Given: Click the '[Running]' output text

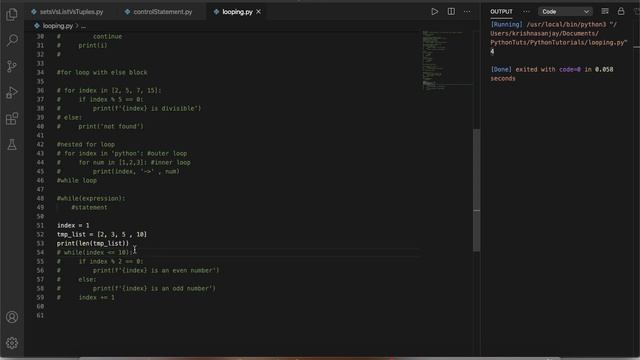Looking at the screenshot, I should (x=506, y=24).
